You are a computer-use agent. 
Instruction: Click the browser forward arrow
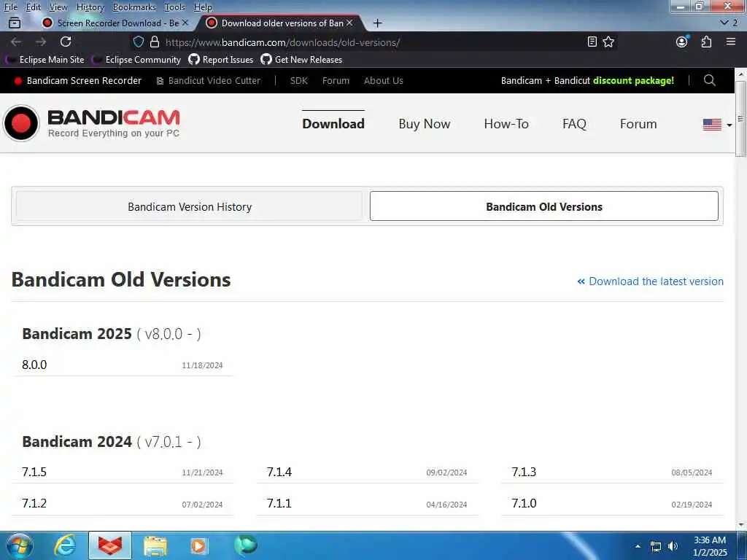pyautogui.click(x=41, y=42)
